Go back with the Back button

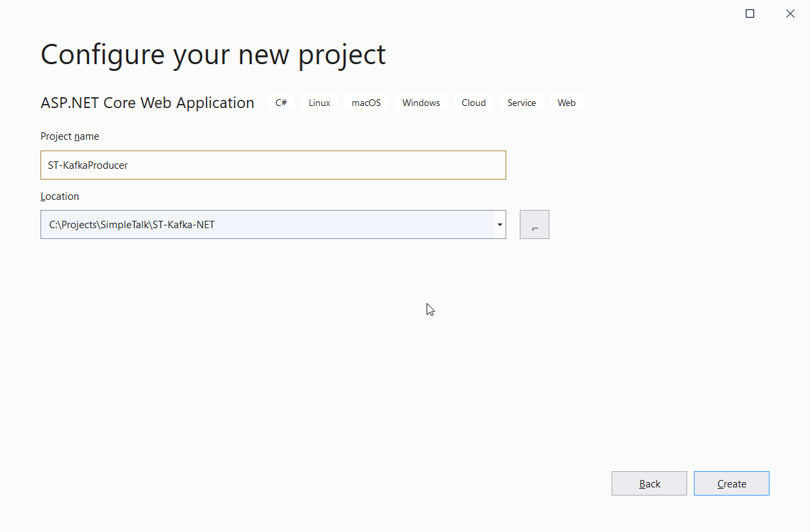coord(649,483)
